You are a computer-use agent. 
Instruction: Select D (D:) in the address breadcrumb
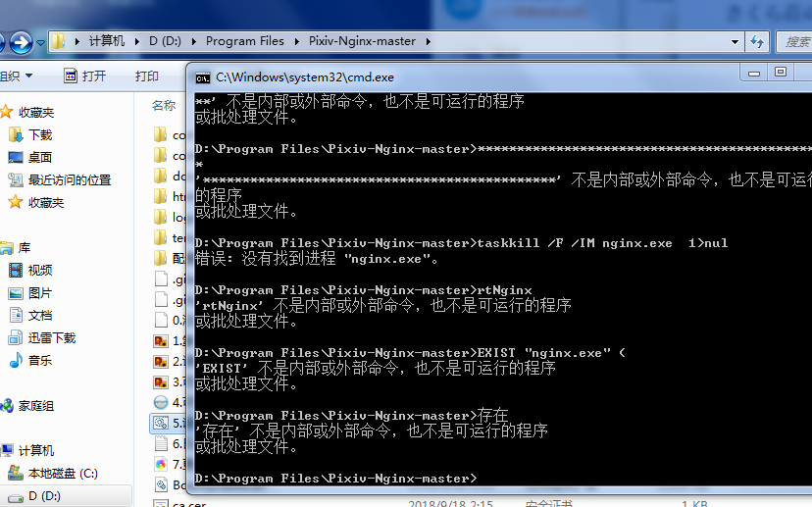165,41
